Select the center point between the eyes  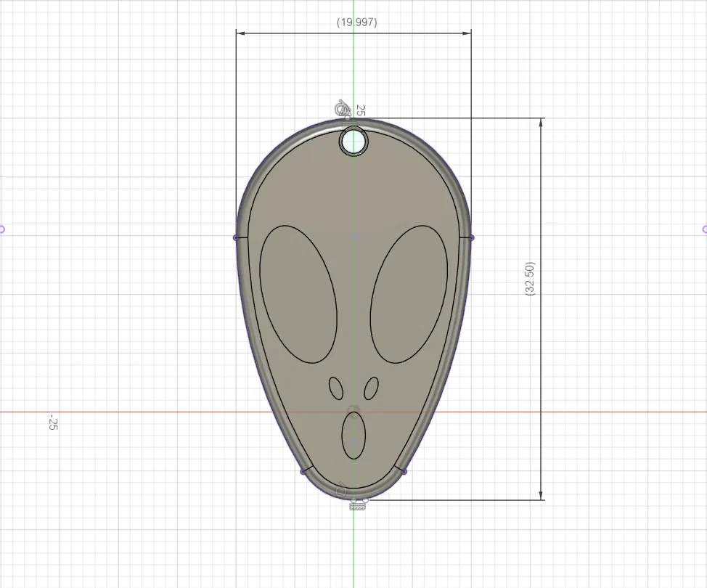353,236
